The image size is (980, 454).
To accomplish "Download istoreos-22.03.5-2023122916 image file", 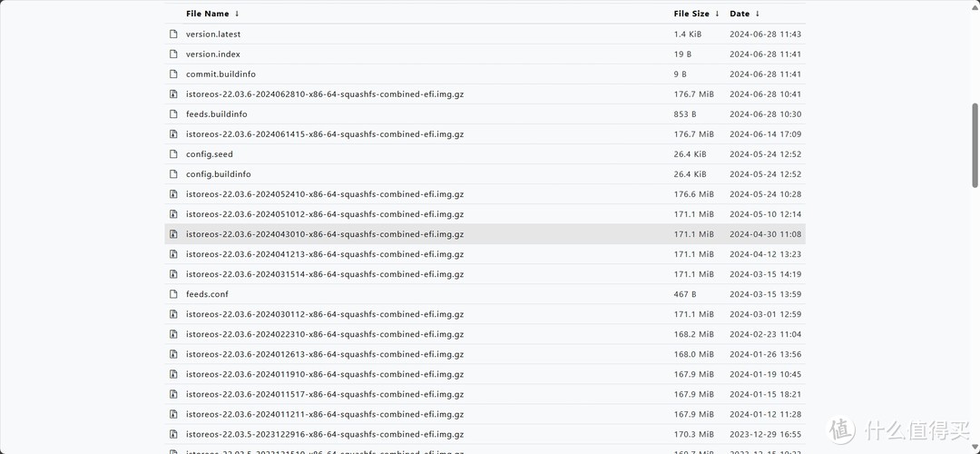I will (324, 435).
